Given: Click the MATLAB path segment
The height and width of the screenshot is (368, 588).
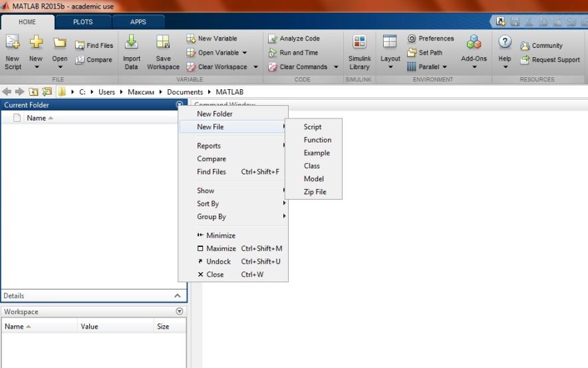Looking at the screenshot, I should (x=229, y=92).
